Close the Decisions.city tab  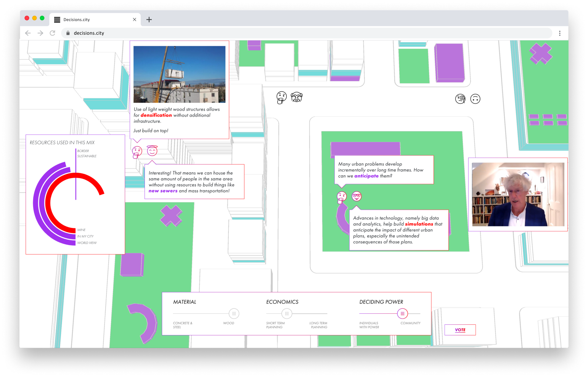pos(135,19)
